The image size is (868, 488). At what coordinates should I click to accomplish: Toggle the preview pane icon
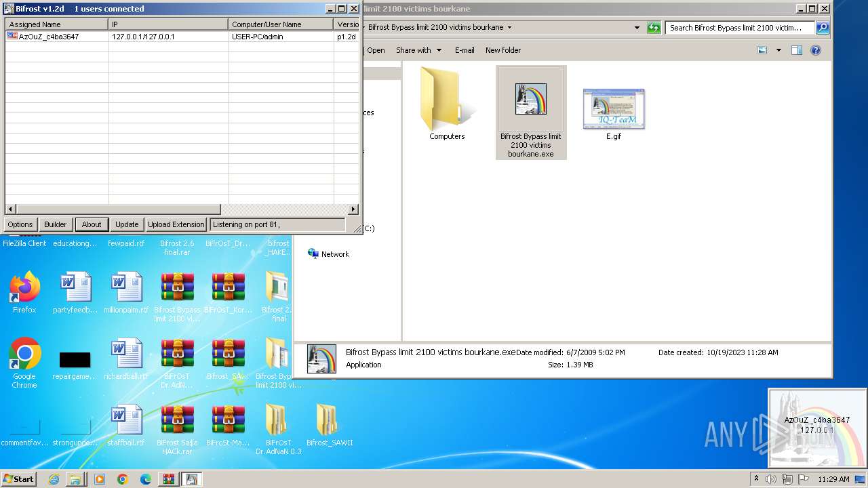[797, 50]
